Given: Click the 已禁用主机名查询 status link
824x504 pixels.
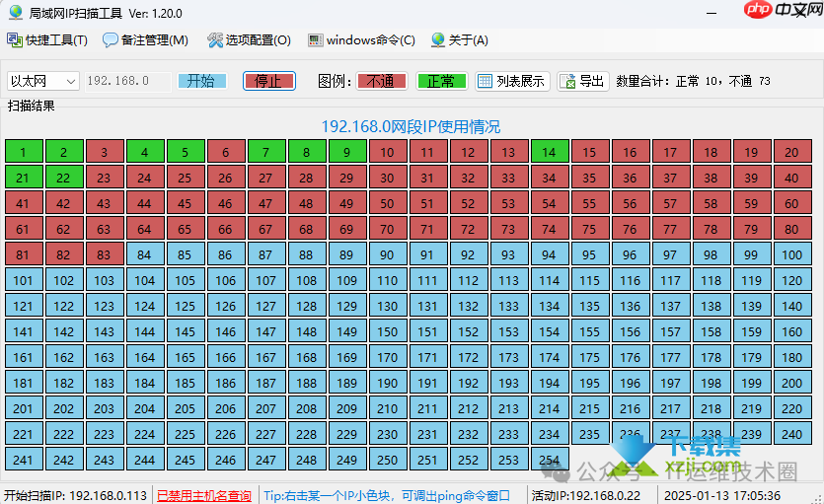Looking at the screenshot, I should (x=204, y=495).
